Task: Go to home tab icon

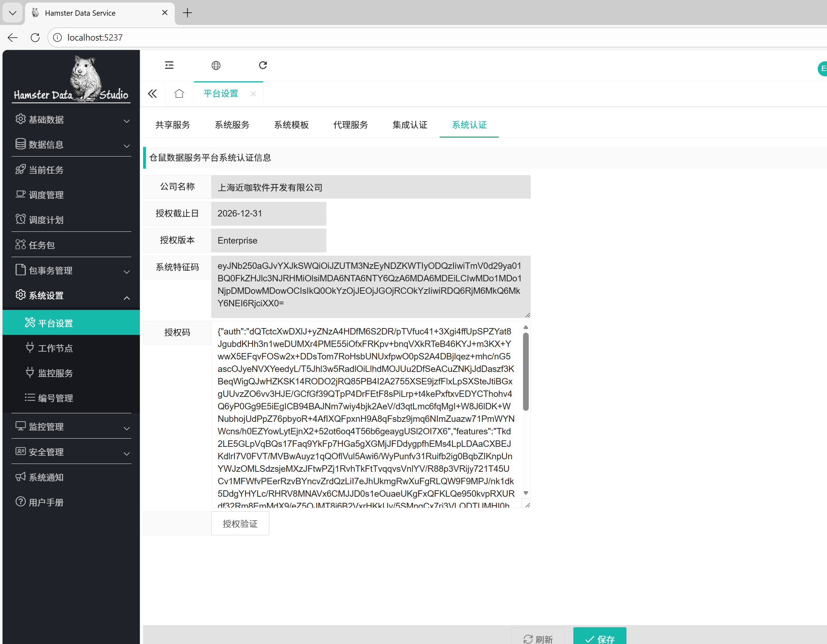Action: tap(179, 93)
